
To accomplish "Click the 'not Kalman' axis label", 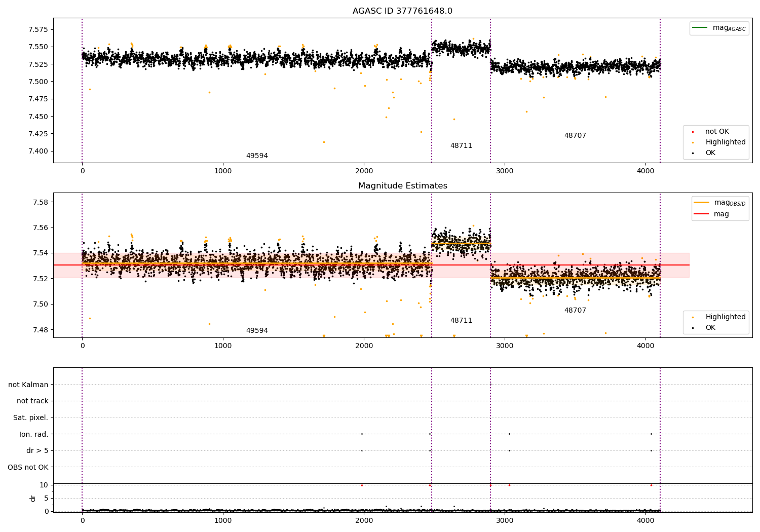I will [x=28, y=385].
